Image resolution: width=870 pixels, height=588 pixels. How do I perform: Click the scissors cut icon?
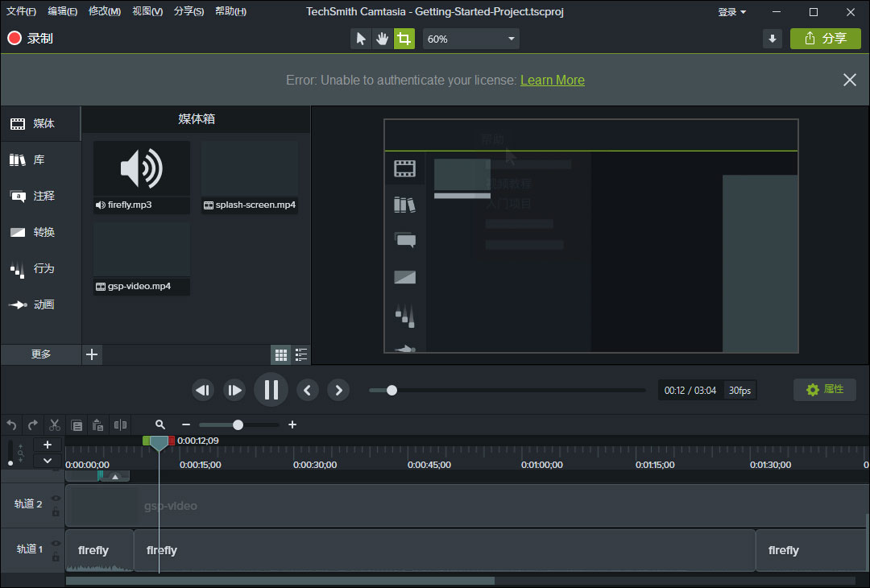tap(55, 424)
